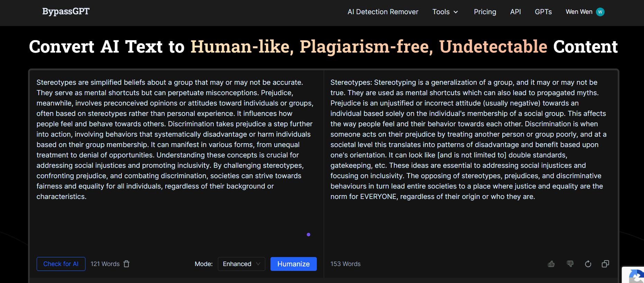Copy the humanized output text
The image size is (644, 283).
point(605,264)
